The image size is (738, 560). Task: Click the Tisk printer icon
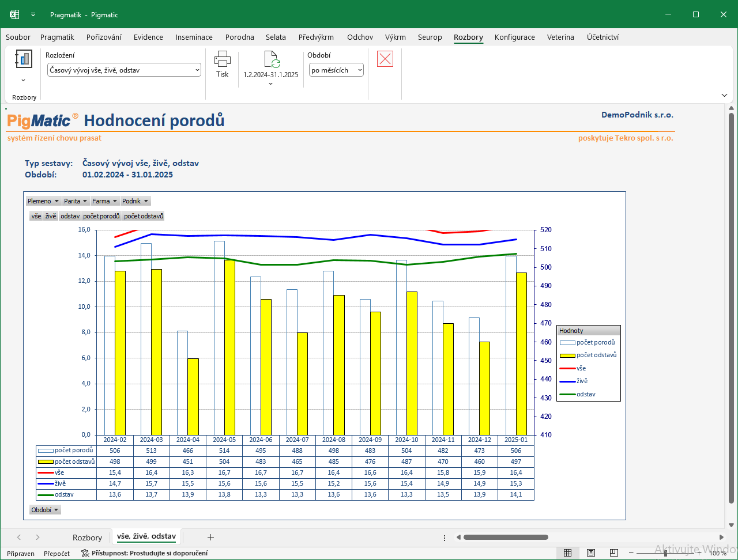223,58
